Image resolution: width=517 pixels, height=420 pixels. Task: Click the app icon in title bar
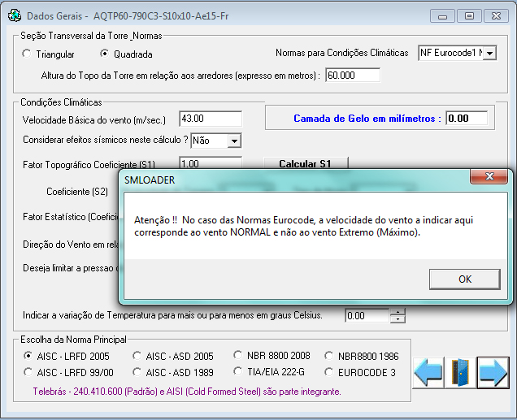[x=14, y=15]
